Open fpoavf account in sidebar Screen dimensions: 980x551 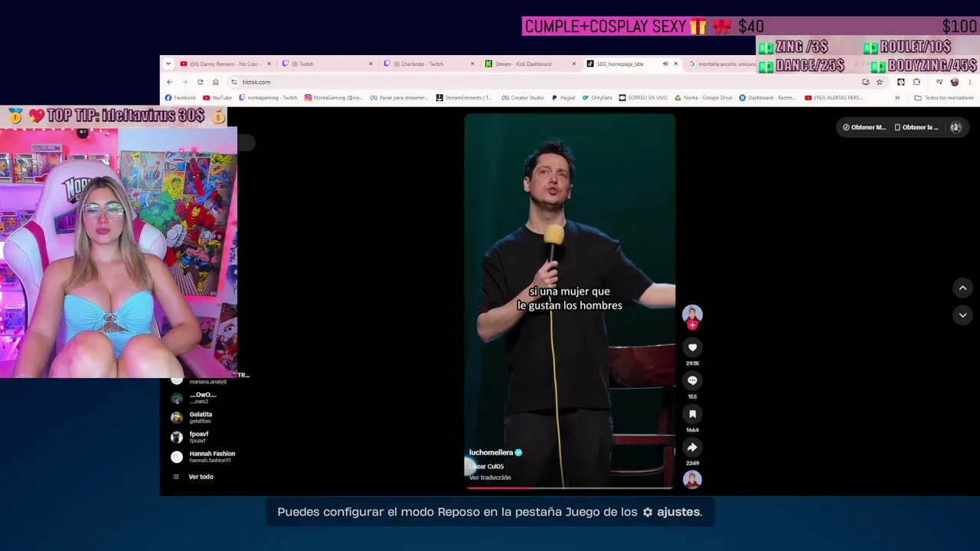(199, 437)
